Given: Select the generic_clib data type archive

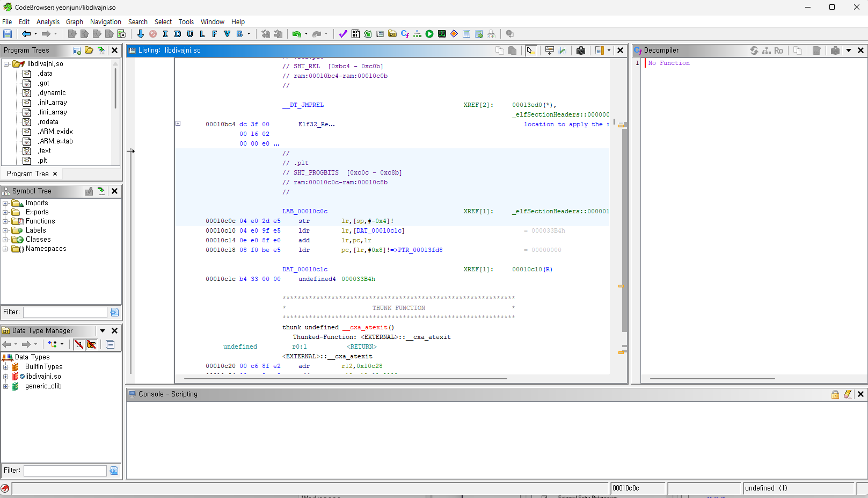Looking at the screenshot, I should click(x=43, y=386).
